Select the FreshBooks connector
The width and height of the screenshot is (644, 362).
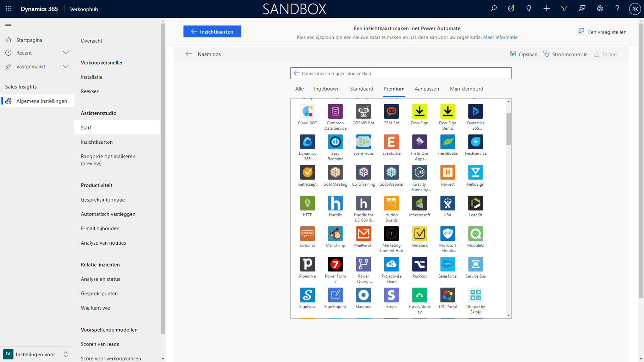(x=448, y=142)
